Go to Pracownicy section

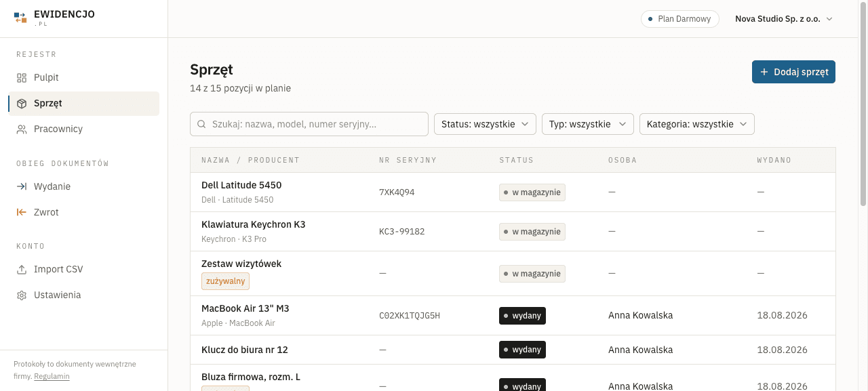pyautogui.click(x=84, y=129)
